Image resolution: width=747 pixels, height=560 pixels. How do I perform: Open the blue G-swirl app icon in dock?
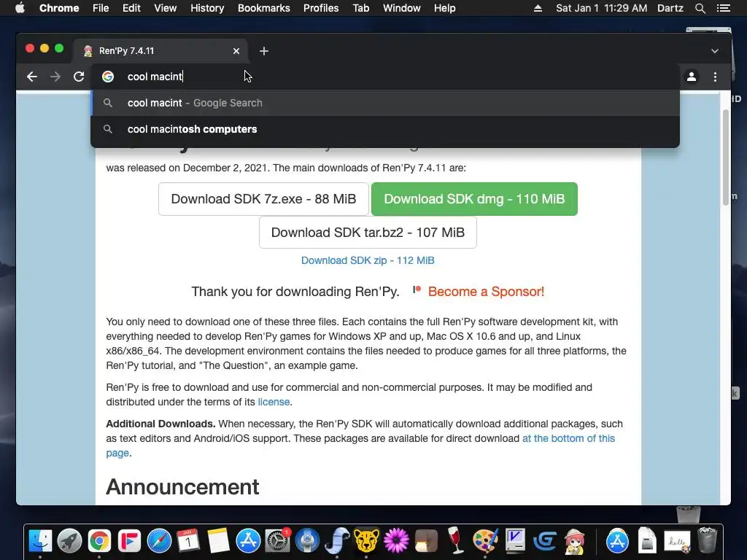pyautogui.click(x=545, y=541)
